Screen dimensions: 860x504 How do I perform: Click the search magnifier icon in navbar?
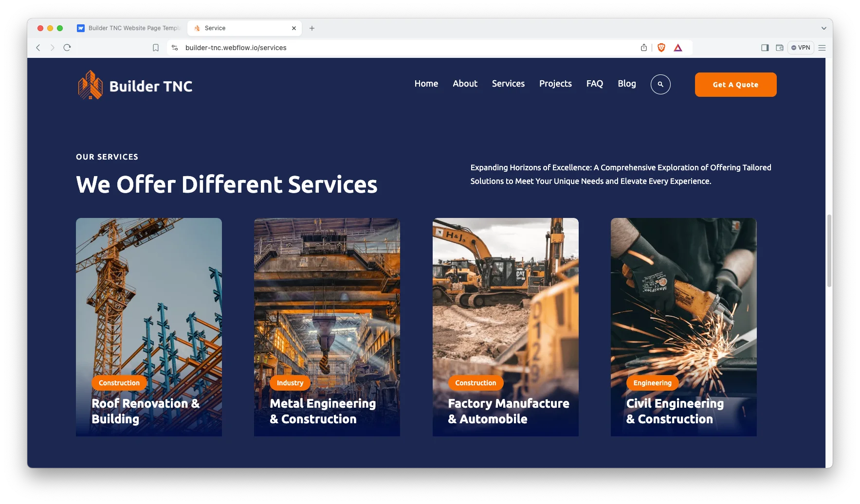pyautogui.click(x=660, y=85)
